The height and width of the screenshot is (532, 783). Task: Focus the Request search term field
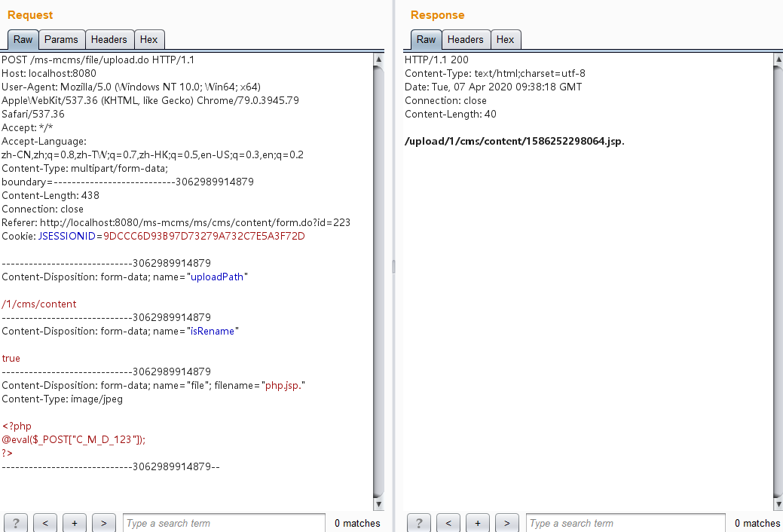pyautogui.click(x=225, y=523)
